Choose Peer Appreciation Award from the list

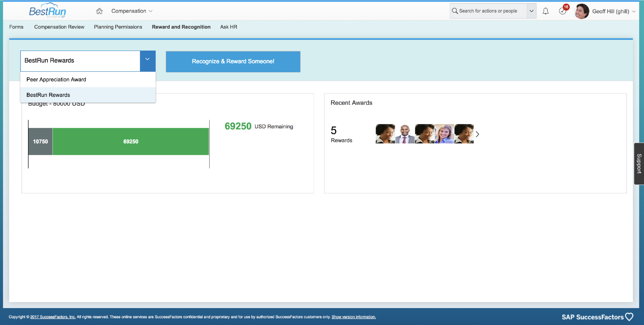88,80
